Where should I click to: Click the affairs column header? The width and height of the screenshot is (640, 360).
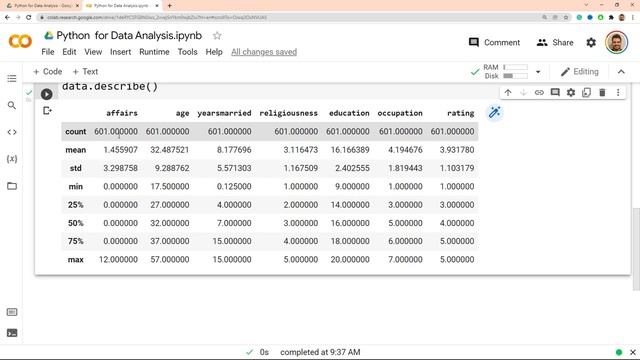(122, 113)
